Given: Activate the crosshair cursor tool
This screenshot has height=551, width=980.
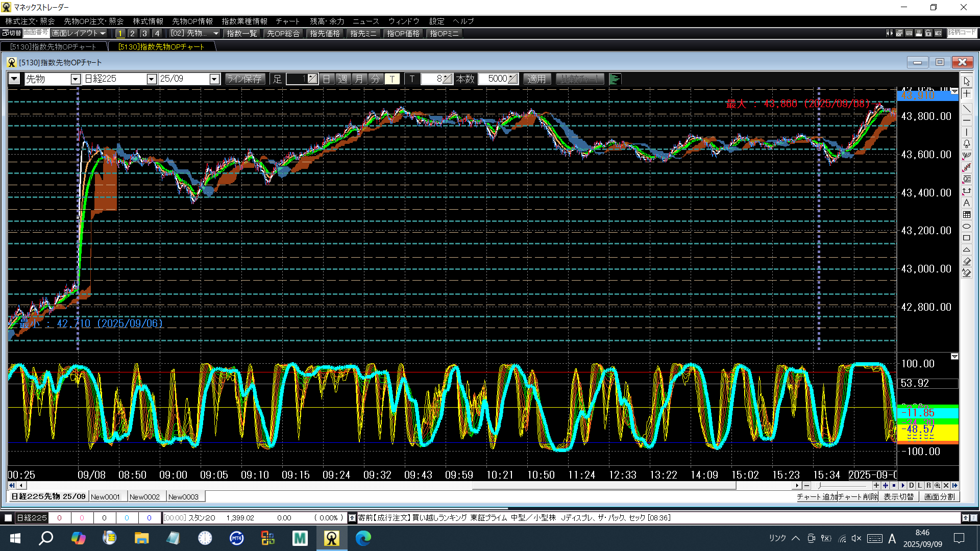Looking at the screenshot, I should (967, 94).
